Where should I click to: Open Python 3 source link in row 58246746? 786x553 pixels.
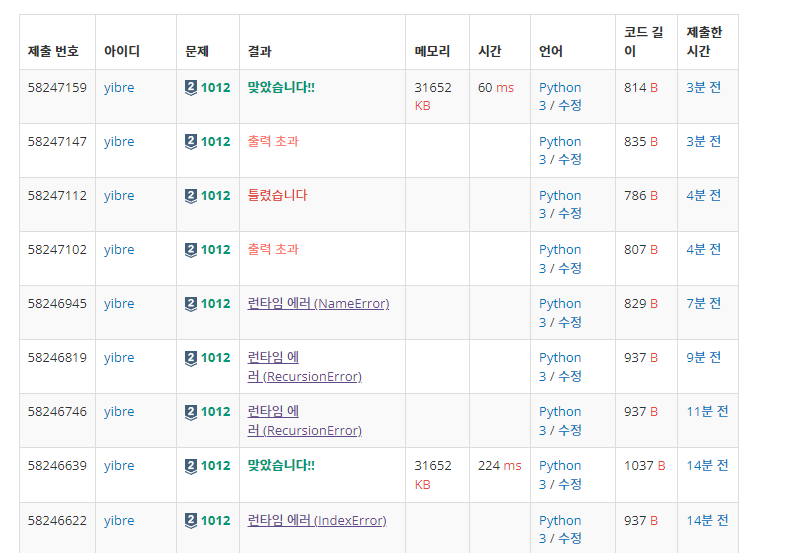[560, 421]
